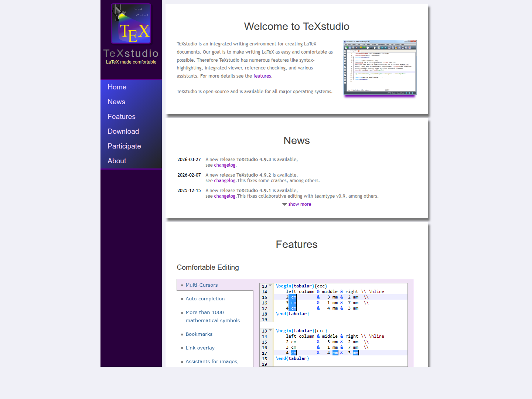Screen dimensions: 532x399
Task: Go to the Features sidebar item
Action: point(131,117)
